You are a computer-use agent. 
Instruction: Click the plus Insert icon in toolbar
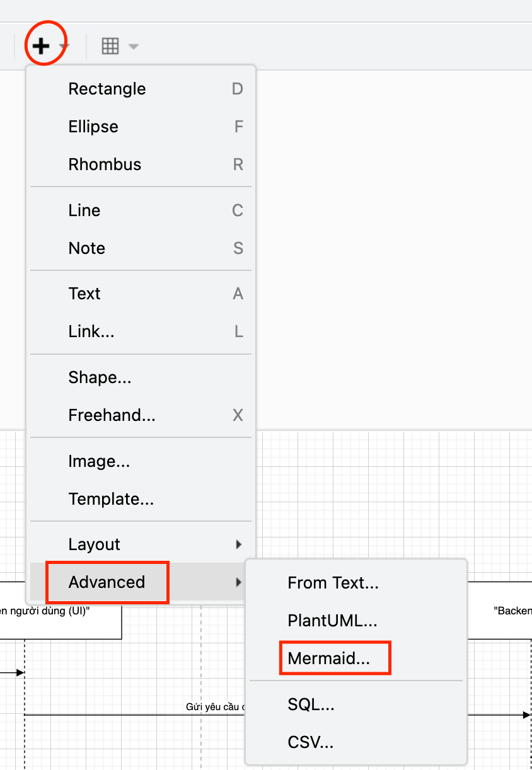[41, 46]
